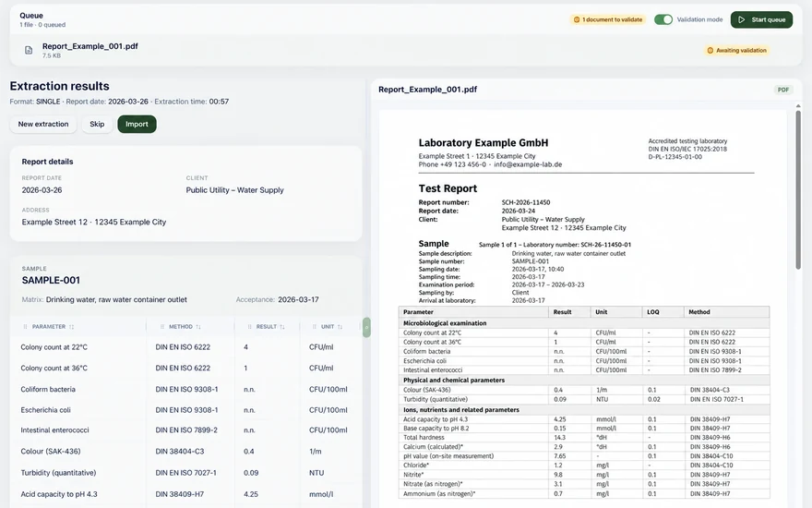Viewport: 812px width, 508px height.
Task: Click the METHOD column drag handle
Action: [x=162, y=327]
